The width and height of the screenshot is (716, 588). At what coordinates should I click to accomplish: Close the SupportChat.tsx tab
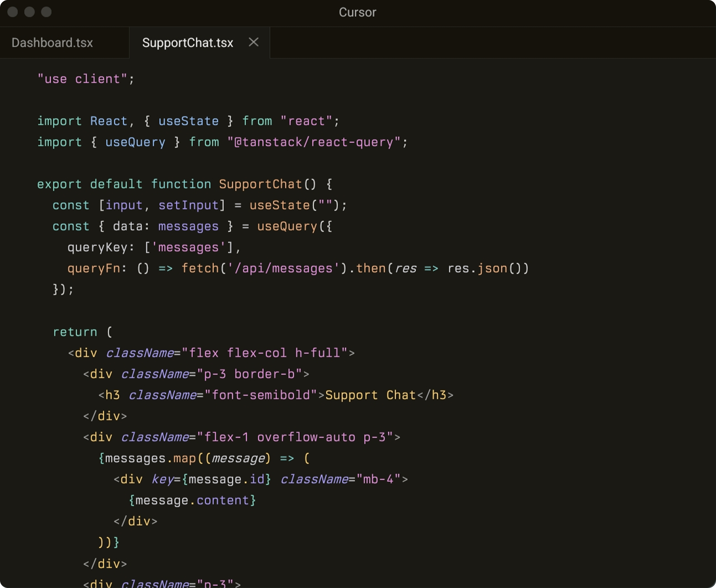pos(253,42)
